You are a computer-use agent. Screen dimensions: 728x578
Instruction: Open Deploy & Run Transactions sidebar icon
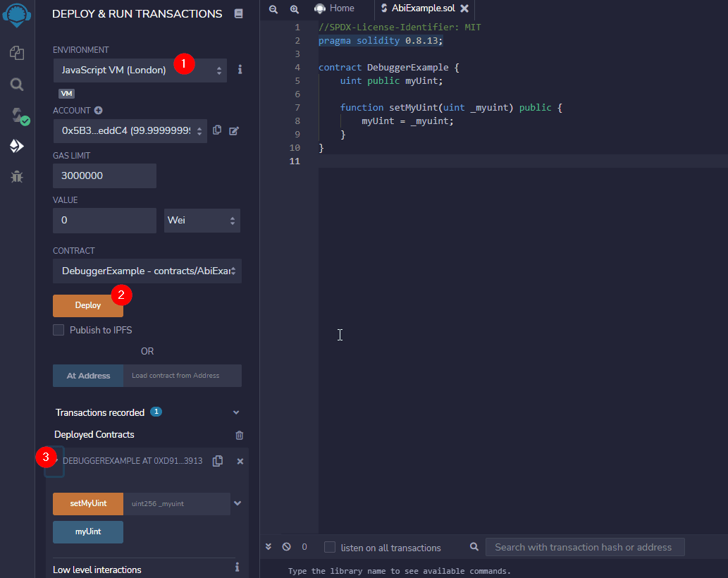17,146
